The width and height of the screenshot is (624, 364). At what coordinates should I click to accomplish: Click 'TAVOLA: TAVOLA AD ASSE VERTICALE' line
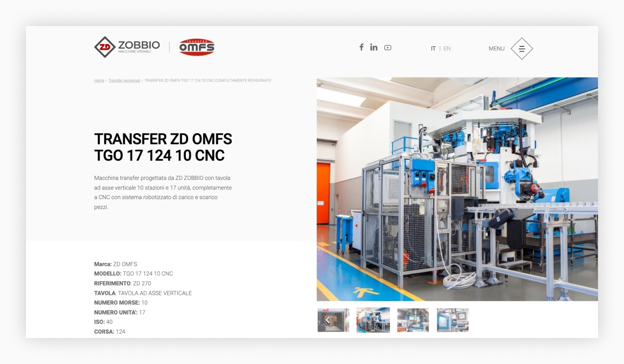click(x=143, y=293)
